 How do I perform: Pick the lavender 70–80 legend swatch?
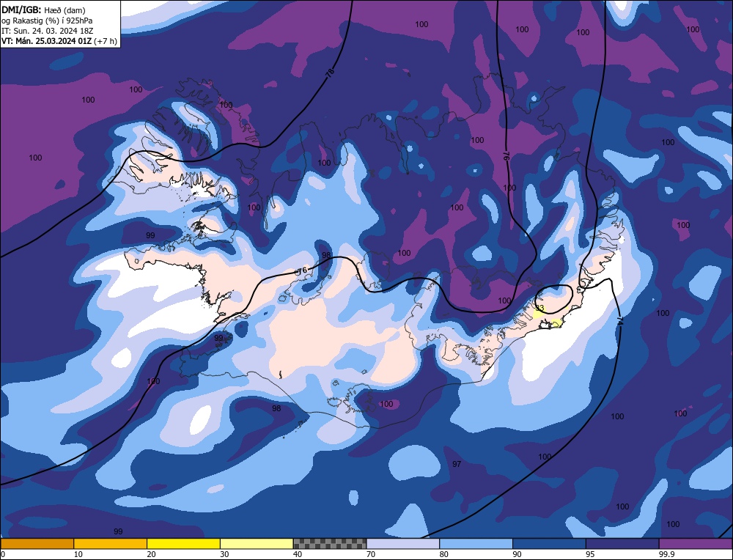tap(403, 543)
